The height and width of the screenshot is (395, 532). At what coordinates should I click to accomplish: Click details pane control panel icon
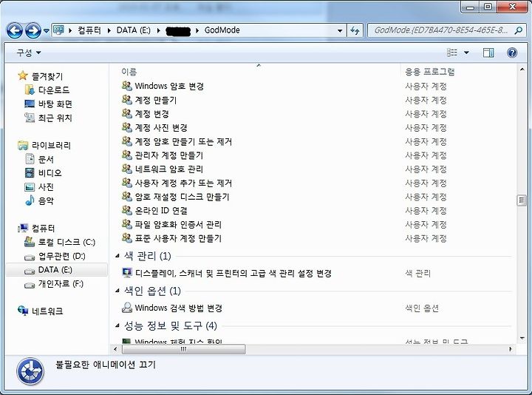30,371
